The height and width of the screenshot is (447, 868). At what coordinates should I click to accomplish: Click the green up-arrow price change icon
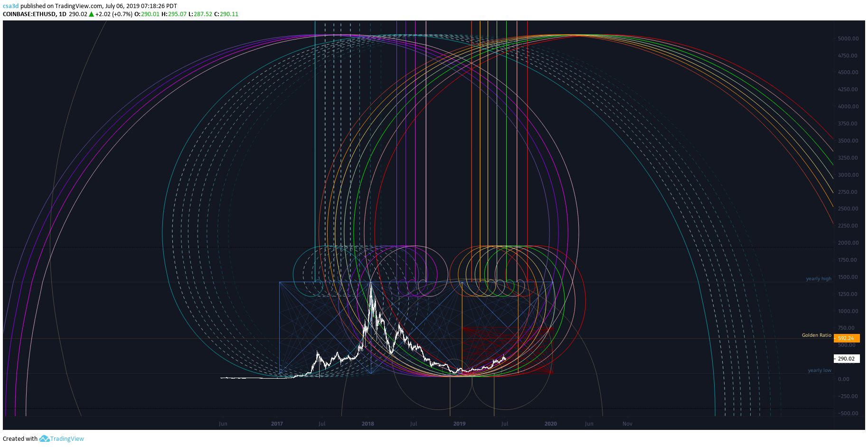[92, 14]
